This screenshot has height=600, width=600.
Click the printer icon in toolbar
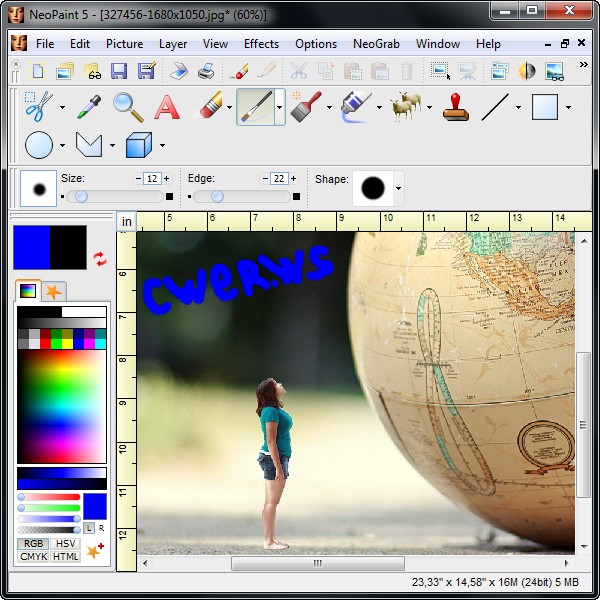(205, 71)
